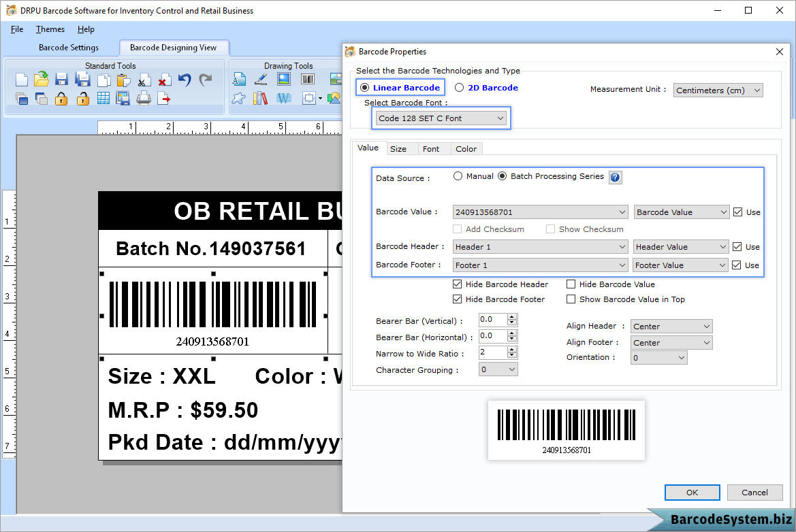The height and width of the screenshot is (532, 796).
Task: Open the image Library books tool
Action: [260, 98]
